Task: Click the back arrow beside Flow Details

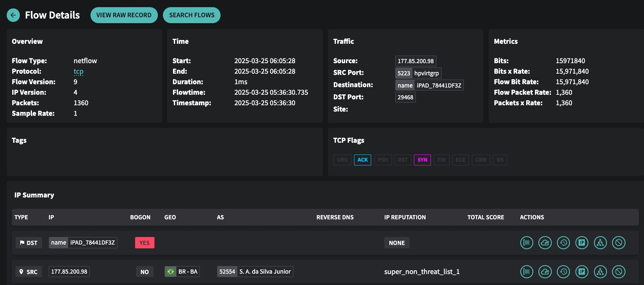Action: pyautogui.click(x=13, y=15)
